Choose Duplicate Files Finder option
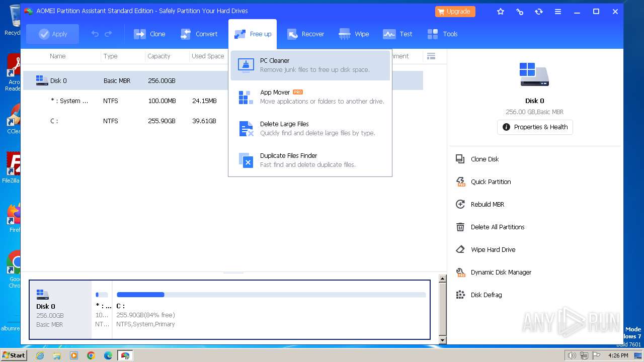Image resolution: width=644 pixels, height=362 pixels. pyautogui.click(x=310, y=160)
